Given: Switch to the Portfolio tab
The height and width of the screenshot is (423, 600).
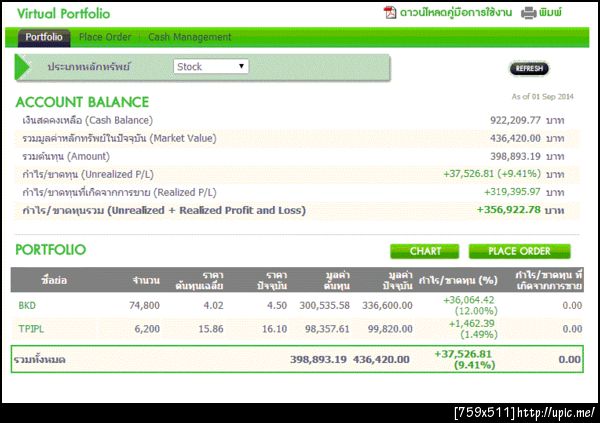Looking at the screenshot, I should 44,37.
